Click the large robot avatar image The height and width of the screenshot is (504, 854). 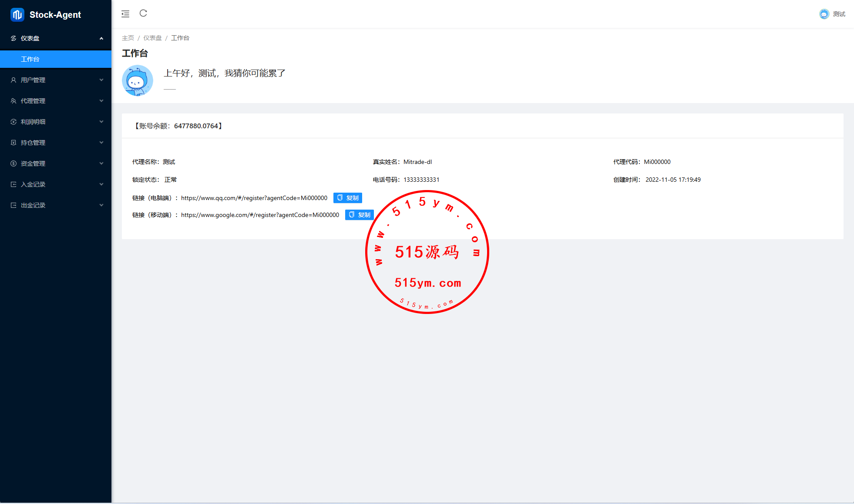point(138,80)
